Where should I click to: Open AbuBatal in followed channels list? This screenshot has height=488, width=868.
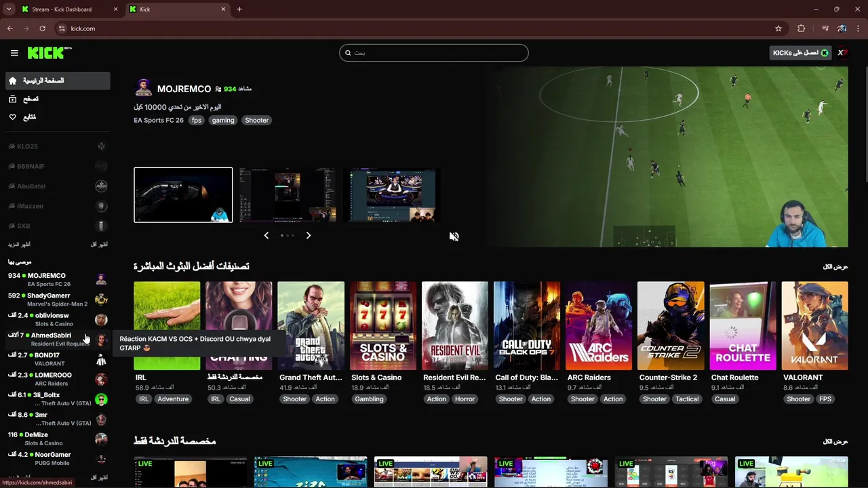pyautogui.click(x=57, y=186)
